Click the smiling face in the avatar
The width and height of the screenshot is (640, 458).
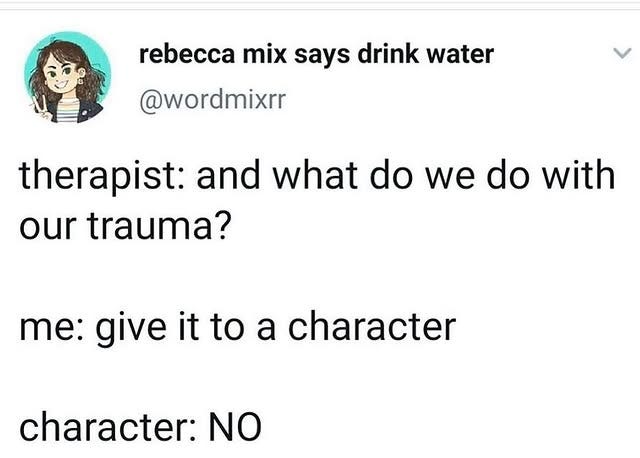[x=60, y=76]
